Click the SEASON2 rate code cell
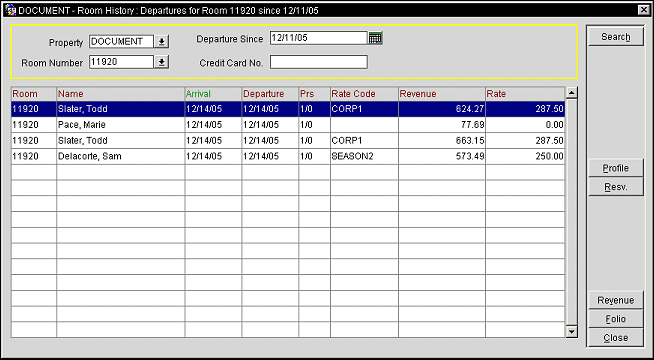The image size is (654, 360). click(x=364, y=156)
